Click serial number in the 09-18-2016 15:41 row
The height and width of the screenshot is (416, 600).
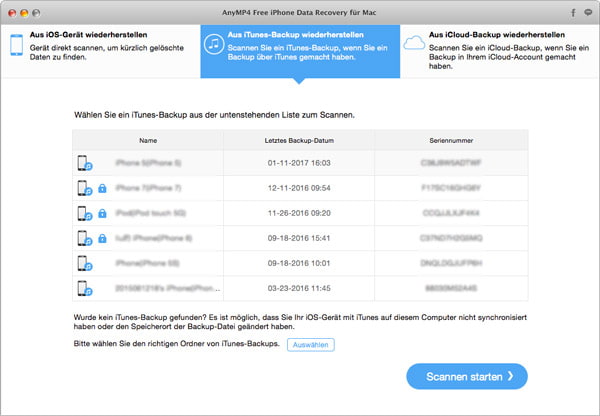click(451, 238)
